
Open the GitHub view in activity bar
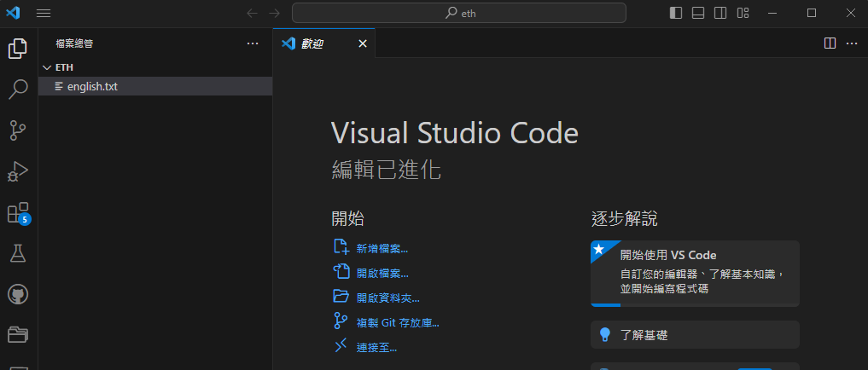(18, 294)
